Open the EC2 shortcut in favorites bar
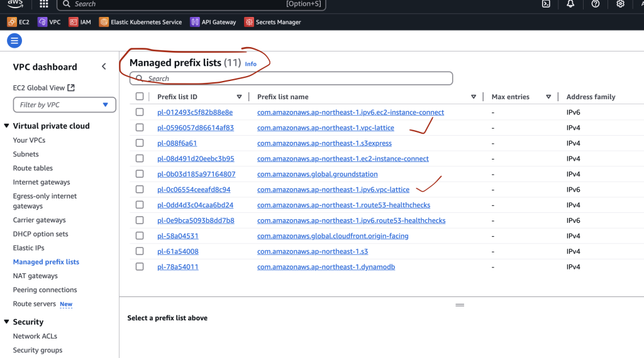The image size is (644, 358). 18,22
